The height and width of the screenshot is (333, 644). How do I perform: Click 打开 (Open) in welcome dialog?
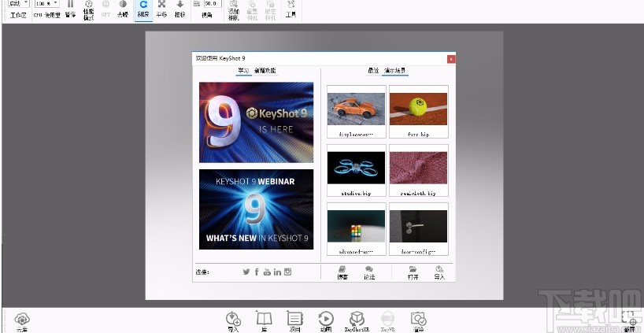click(x=413, y=273)
